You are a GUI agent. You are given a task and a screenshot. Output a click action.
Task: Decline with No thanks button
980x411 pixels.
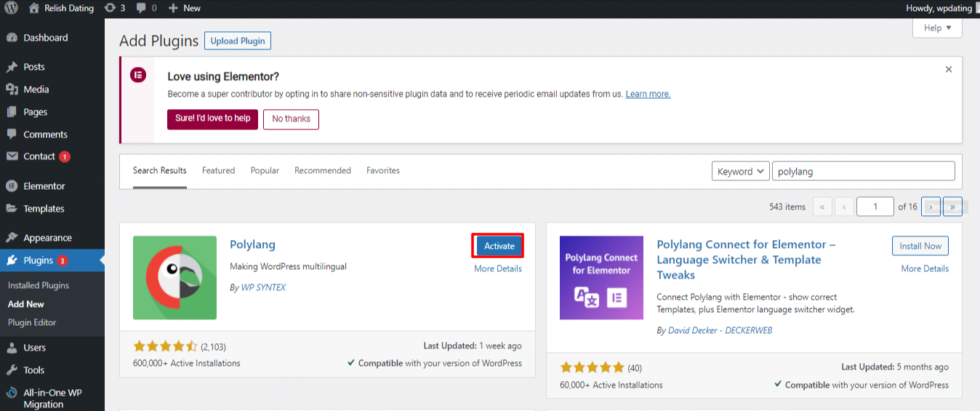click(291, 119)
